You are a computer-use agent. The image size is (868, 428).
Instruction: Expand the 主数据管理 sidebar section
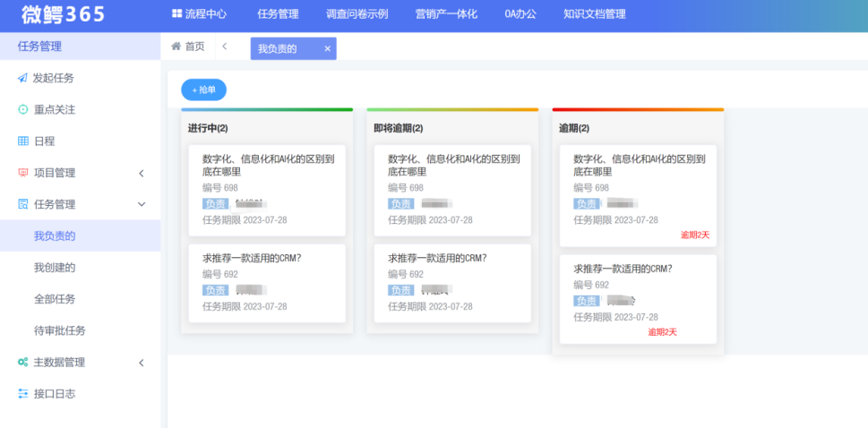click(141, 363)
